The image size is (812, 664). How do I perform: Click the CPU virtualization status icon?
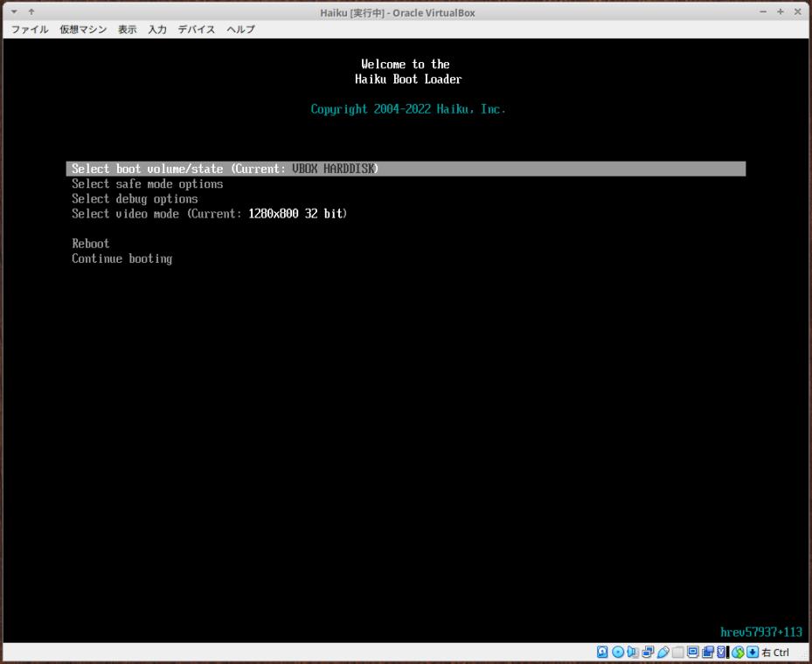click(x=721, y=652)
